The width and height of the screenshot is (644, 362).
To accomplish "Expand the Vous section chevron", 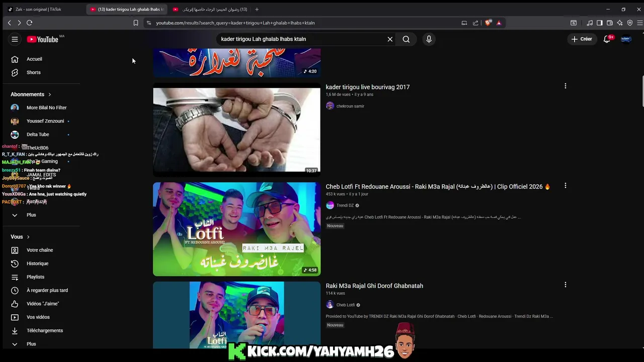I will (28, 237).
